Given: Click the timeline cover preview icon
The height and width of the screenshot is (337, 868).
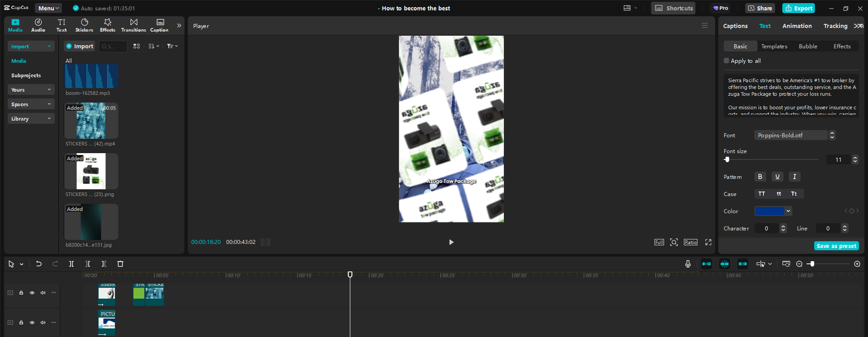Looking at the screenshot, I should point(786,264).
